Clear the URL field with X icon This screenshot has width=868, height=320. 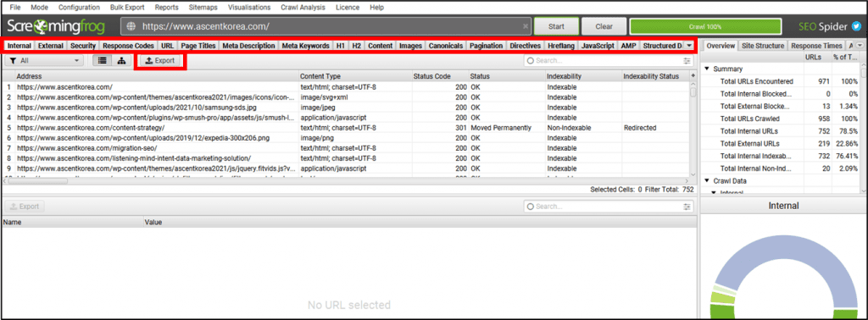click(526, 26)
